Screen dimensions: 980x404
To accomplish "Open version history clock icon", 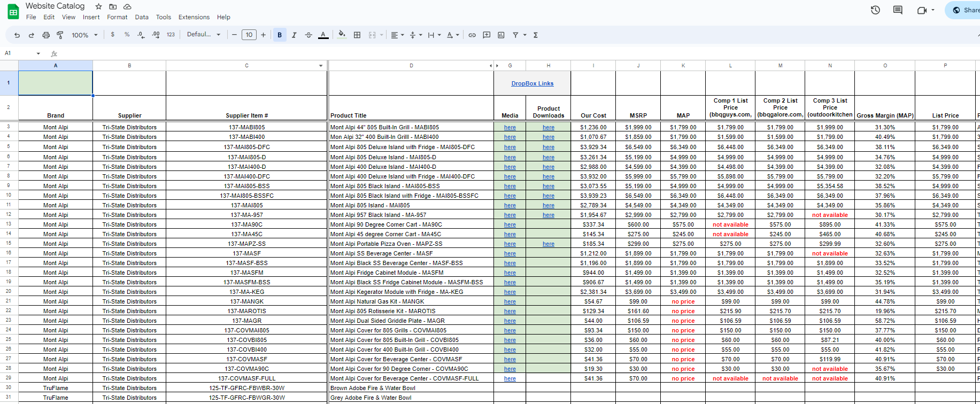I will click(x=875, y=10).
